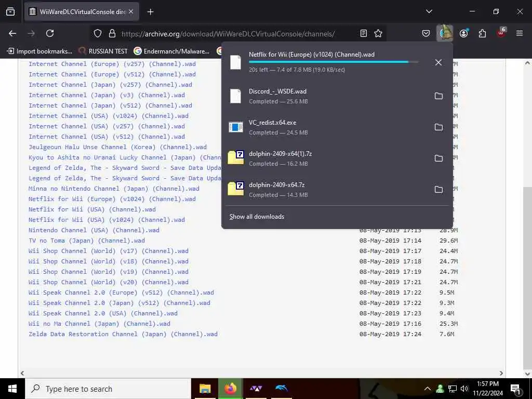Close the WiiWareDLCVirtualConsole tab
The width and height of the screenshot is (532, 399).
coord(131,11)
